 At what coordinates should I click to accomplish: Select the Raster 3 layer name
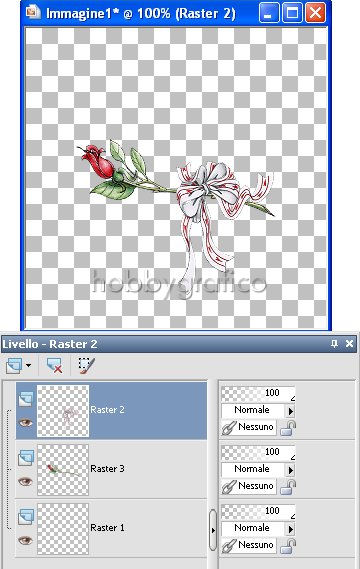tap(107, 469)
